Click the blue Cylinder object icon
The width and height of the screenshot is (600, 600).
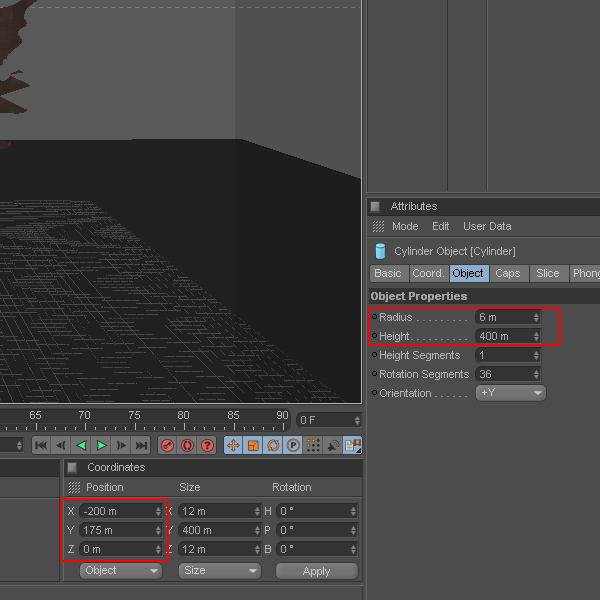(380, 251)
